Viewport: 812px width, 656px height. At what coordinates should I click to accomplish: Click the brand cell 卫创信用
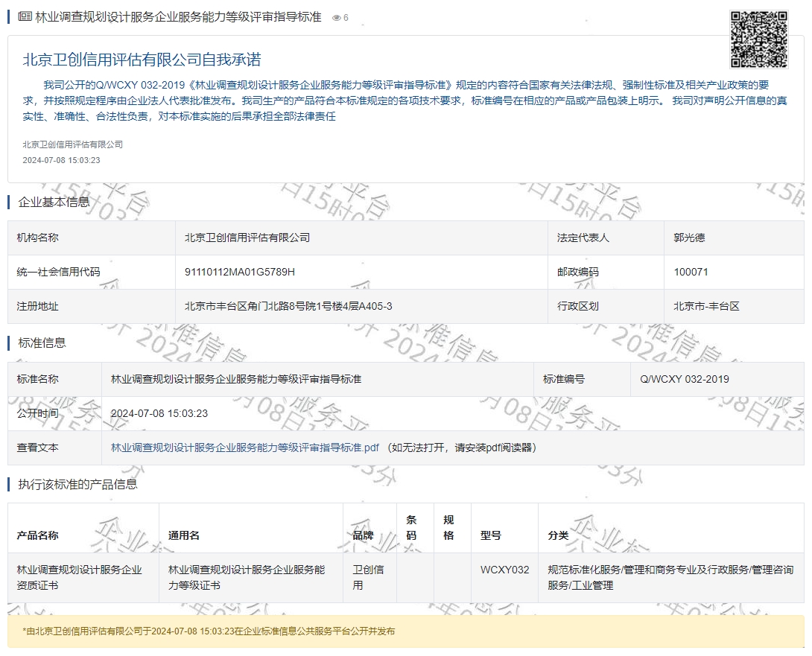(368, 577)
